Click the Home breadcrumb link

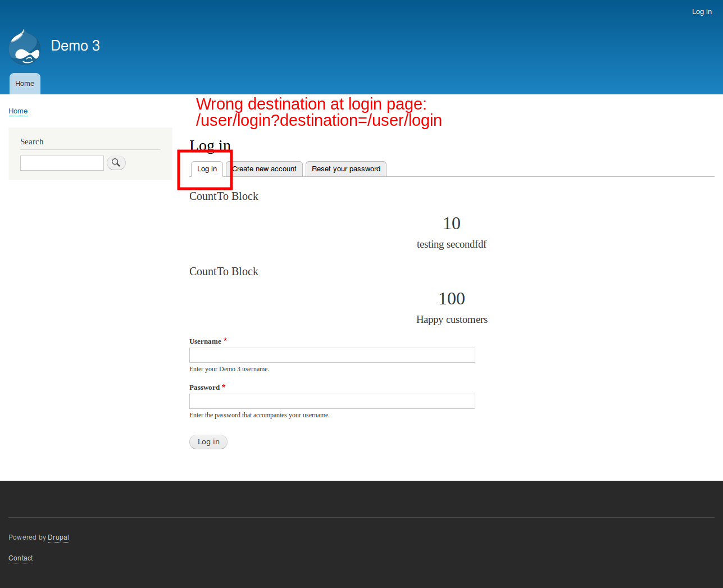pos(17,111)
